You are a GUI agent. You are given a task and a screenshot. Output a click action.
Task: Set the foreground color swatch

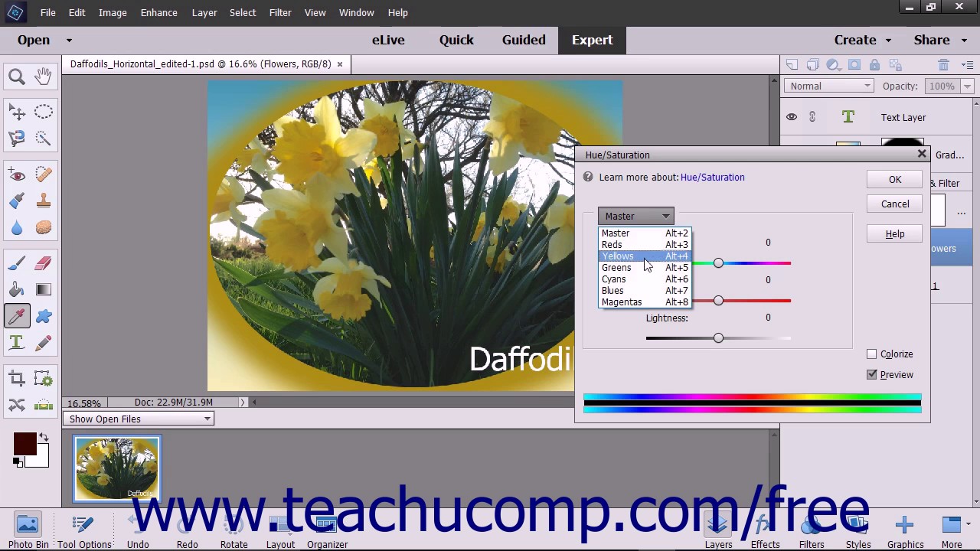pyautogui.click(x=24, y=445)
